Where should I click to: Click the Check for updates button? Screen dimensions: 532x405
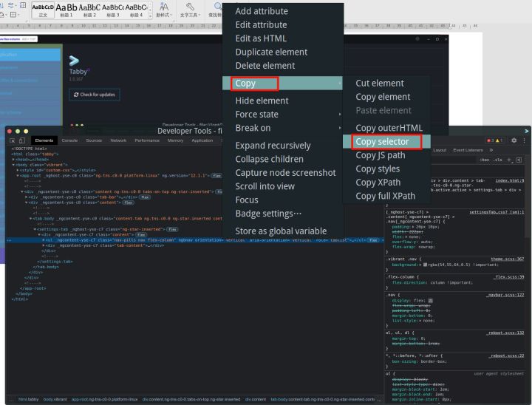tap(95, 95)
